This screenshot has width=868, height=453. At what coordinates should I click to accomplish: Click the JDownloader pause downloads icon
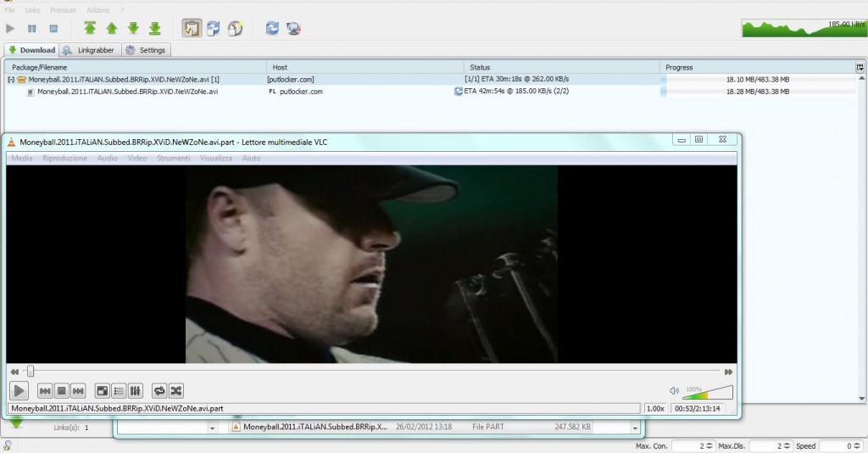[31, 29]
